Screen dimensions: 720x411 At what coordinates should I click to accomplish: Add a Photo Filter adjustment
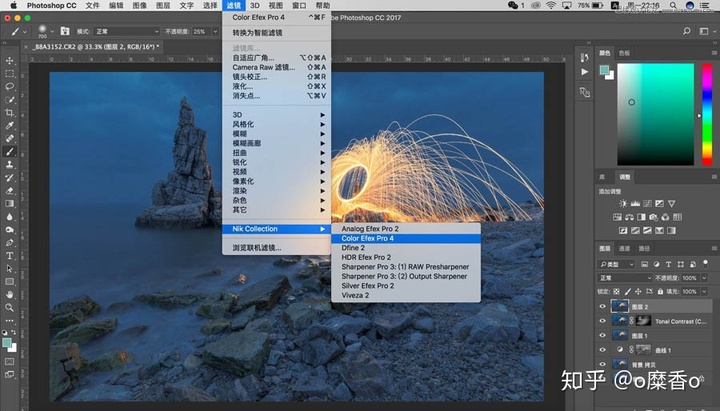tap(653, 217)
